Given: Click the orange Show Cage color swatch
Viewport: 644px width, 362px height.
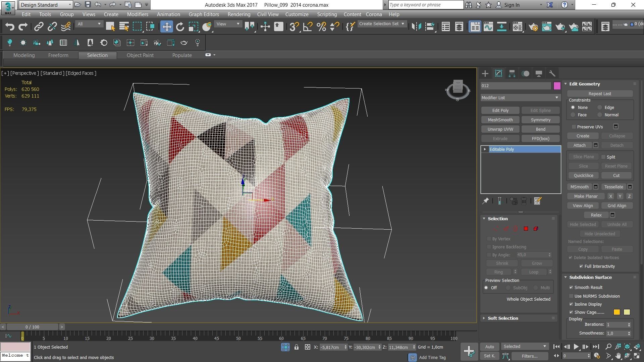Looking at the screenshot, I should point(616,312).
